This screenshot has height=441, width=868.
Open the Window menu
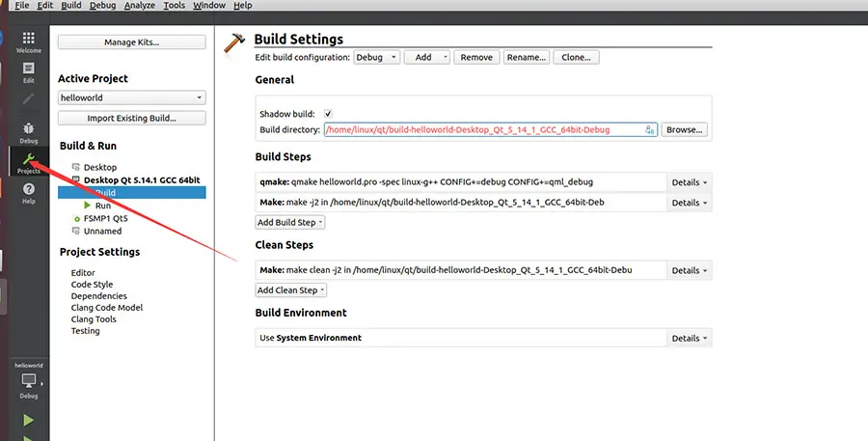click(208, 5)
